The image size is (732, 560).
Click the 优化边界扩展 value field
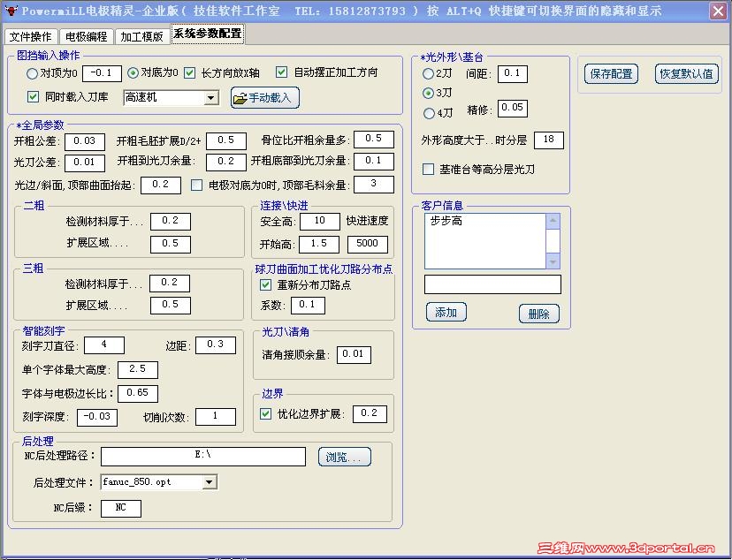coord(370,413)
